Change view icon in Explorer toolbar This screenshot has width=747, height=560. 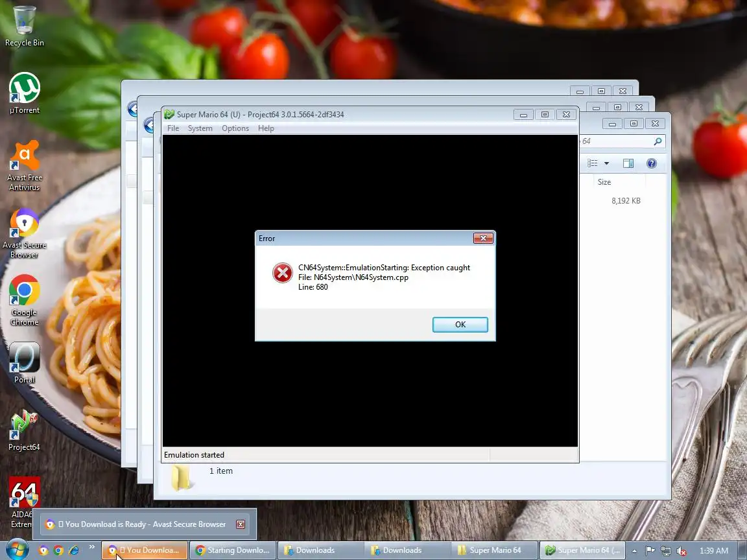click(592, 163)
